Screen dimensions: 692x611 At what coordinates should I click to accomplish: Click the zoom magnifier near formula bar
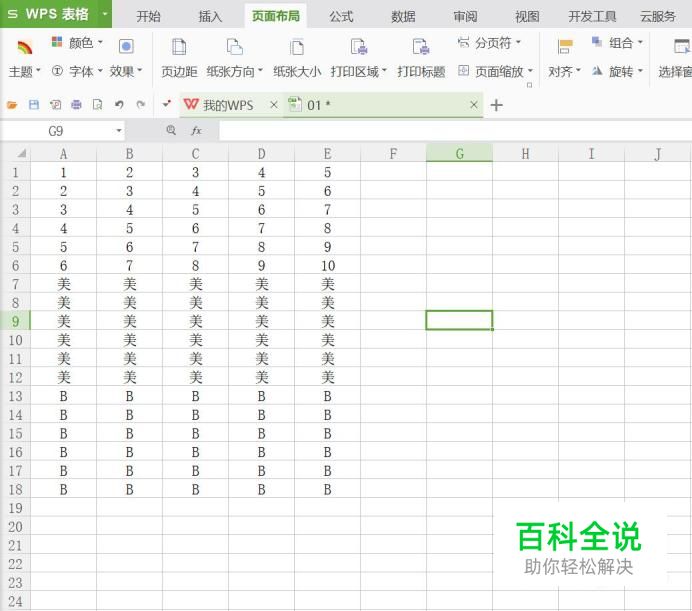pos(171,130)
